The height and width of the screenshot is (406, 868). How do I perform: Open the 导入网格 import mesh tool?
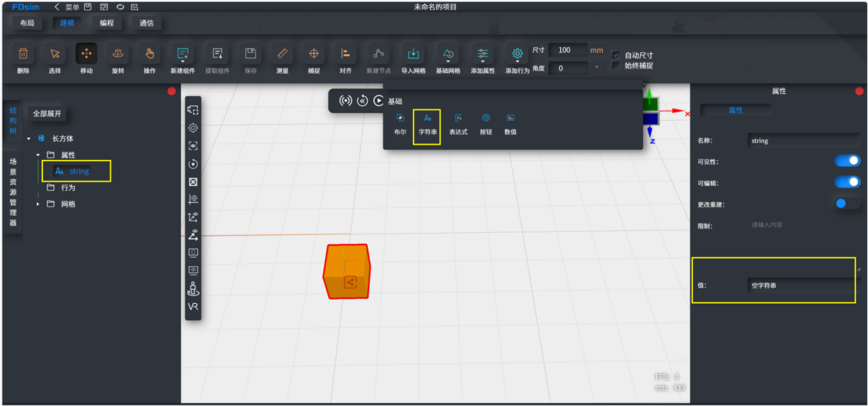413,54
